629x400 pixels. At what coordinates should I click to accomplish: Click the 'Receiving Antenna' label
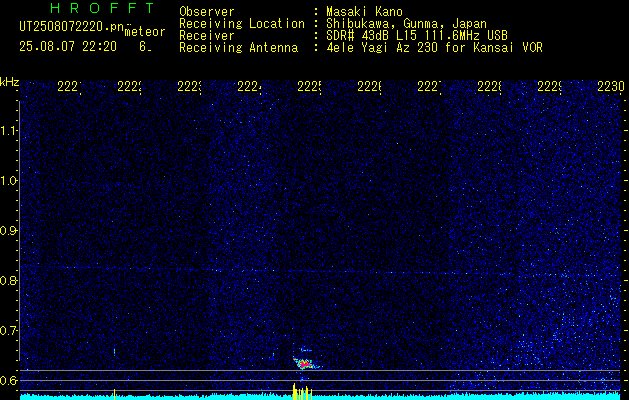(x=238, y=48)
